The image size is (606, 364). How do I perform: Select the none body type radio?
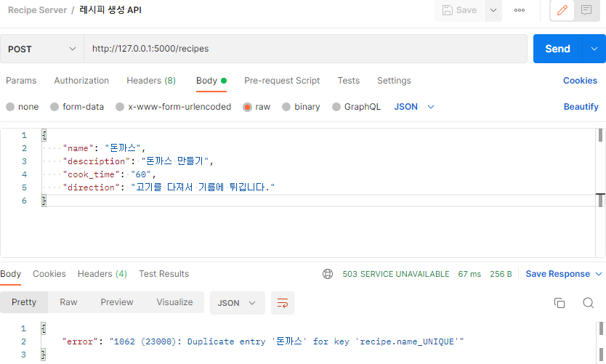pyautogui.click(x=10, y=107)
